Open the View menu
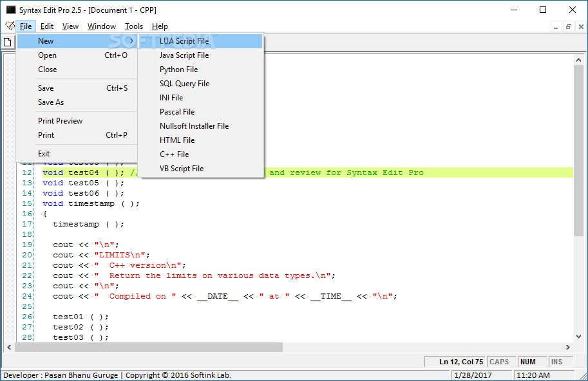Screen dimensions: 588x381 (70, 26)
